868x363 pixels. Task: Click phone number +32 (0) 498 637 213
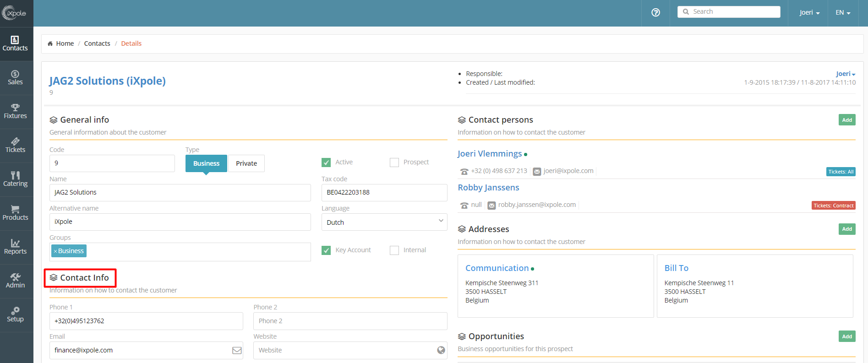click(499, 171)
